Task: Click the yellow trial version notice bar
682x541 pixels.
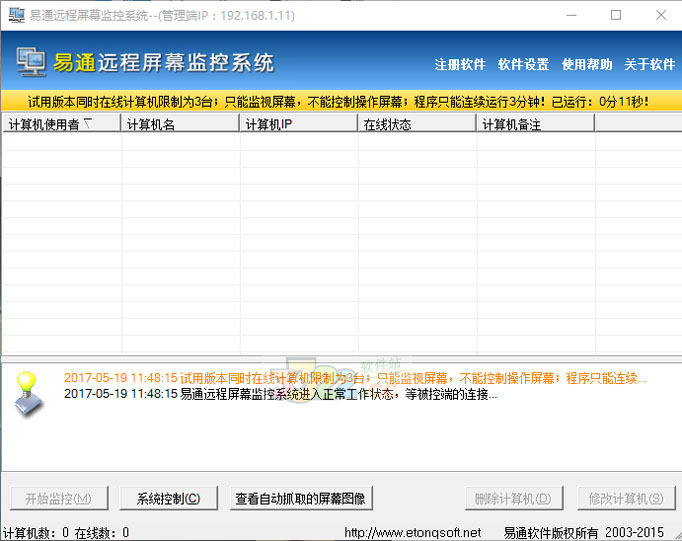Action: [x=341, y=101]
